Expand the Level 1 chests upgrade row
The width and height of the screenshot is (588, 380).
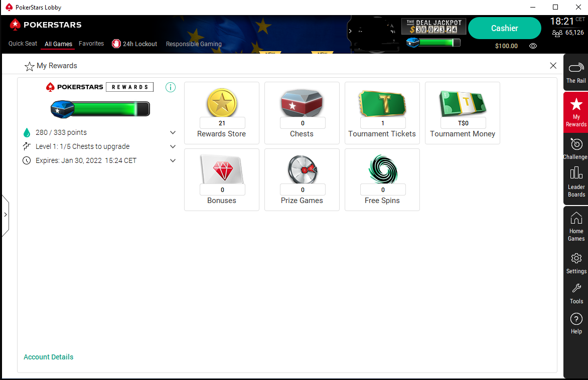[99, 146]
